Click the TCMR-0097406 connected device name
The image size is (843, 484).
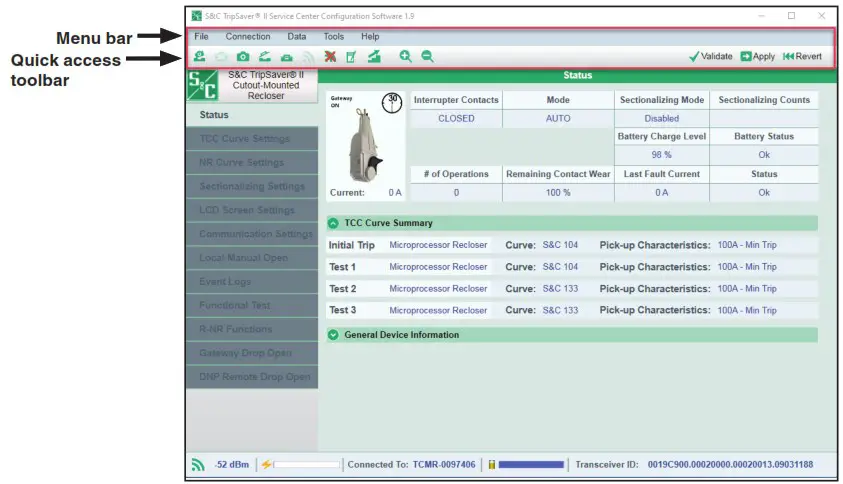444,464
